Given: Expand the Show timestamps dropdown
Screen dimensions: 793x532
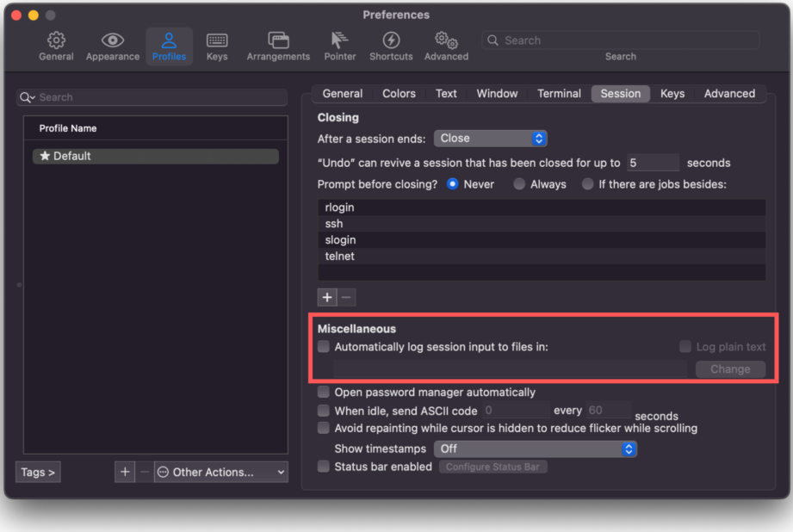Looking at the screenshot, I should [x=535, y=448].
